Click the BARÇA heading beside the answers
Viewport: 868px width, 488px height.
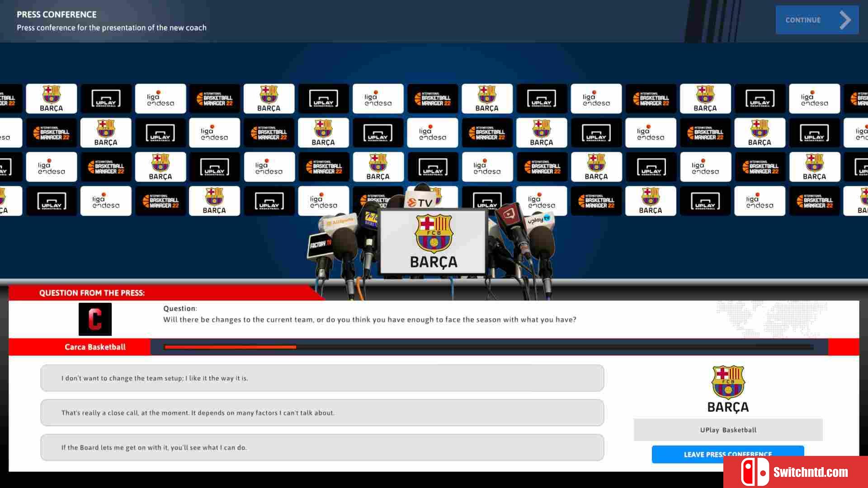728,408
